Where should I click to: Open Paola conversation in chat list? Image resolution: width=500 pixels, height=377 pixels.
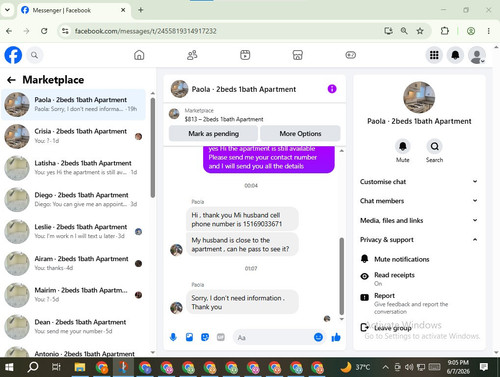point(73,104)
